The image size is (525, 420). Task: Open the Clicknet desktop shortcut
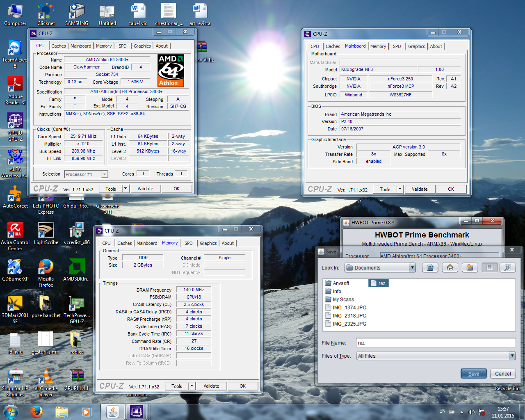pyautogui.click(x=46, y=15)
